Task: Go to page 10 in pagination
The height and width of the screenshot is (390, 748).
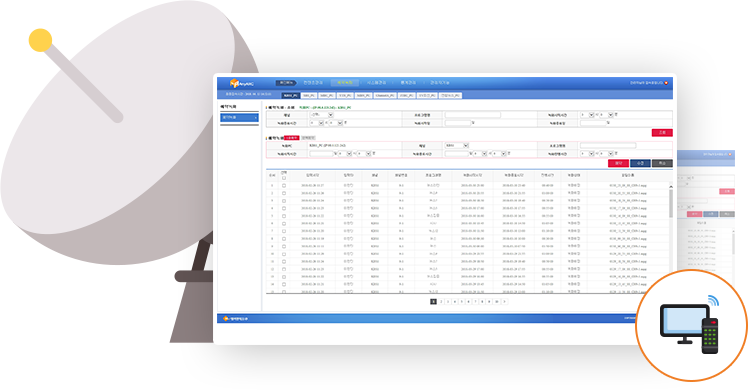Action: [497, 302]
